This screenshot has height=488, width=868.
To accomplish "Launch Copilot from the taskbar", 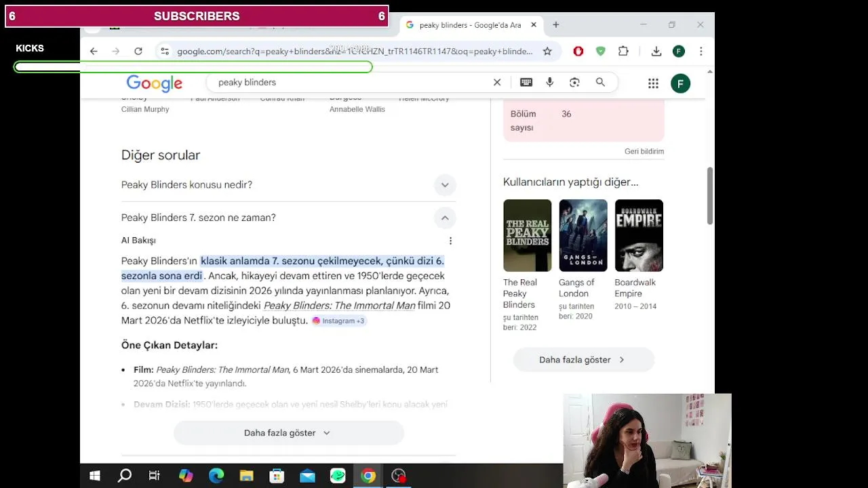I will (186, 476).
